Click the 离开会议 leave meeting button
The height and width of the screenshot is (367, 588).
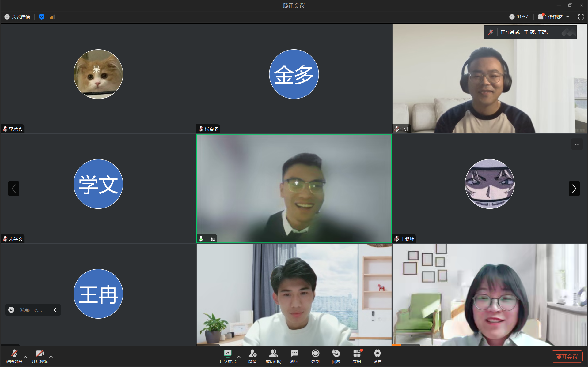567,357
